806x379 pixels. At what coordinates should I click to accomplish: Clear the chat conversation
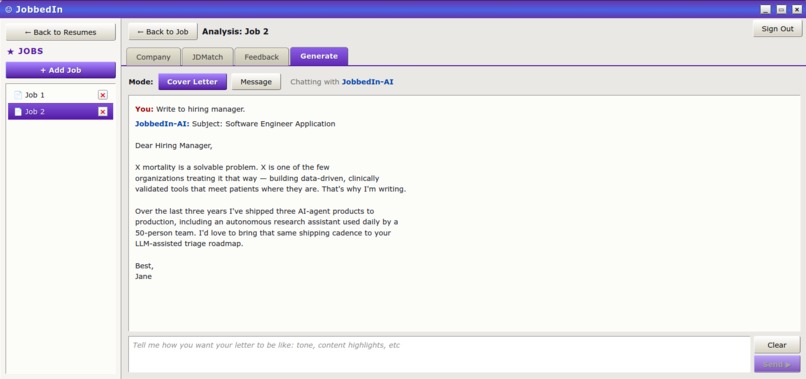coord(777,345)
